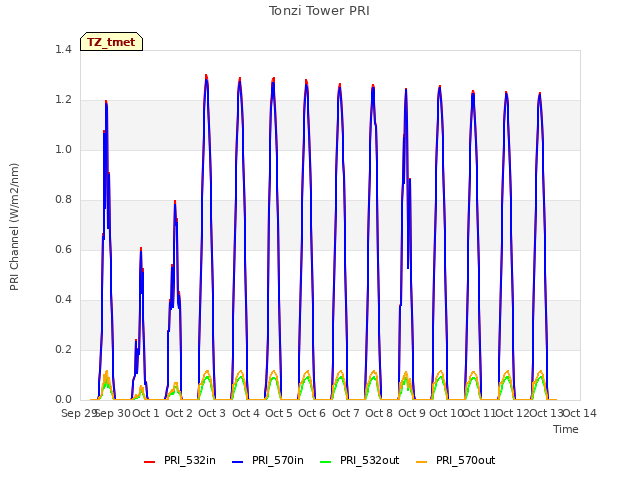Click the Oct 14 x-axis tick label
The width and height of the screenshot is (640, 480).
coord(580,413)
